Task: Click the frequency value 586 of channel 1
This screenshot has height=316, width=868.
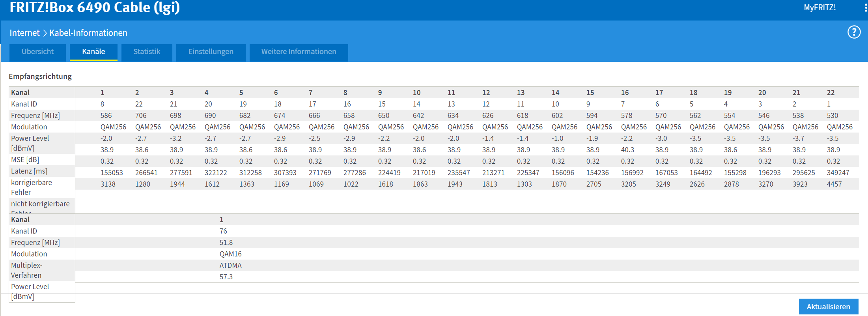Action: click(x=106, y=116)
